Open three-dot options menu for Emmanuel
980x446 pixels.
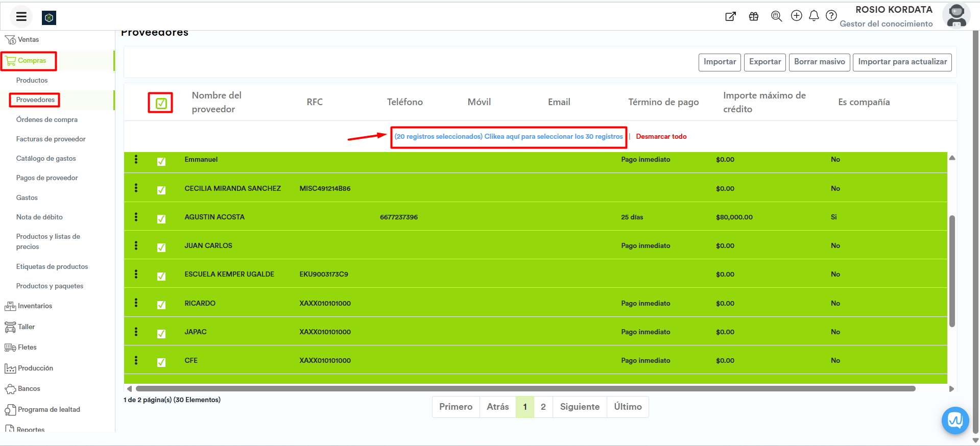(136, 159)
